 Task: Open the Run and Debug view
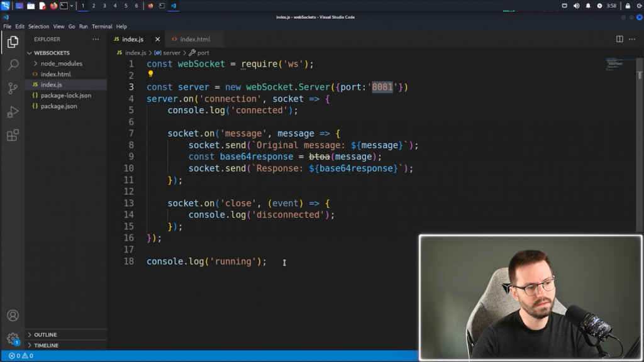click(x=13, y=112)
